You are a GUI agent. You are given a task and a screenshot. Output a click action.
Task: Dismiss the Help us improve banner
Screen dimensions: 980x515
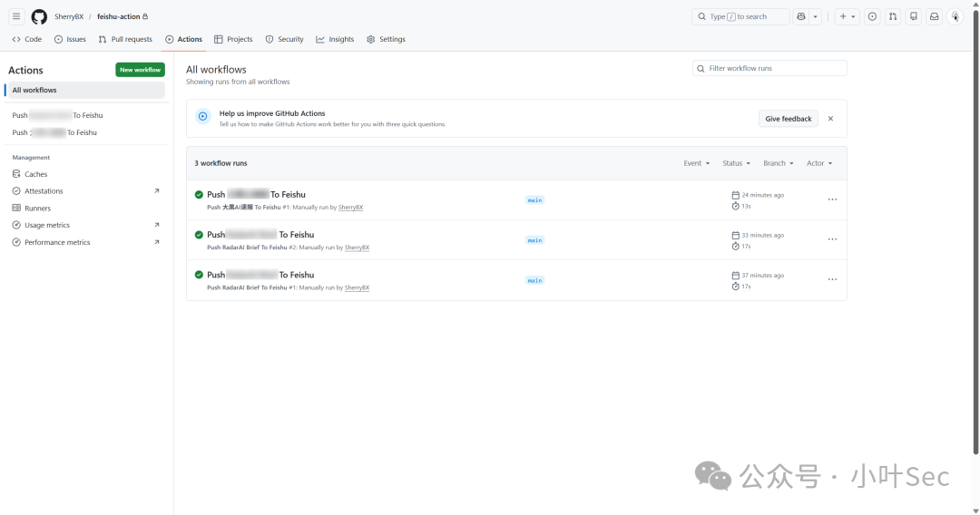coord(830,119)
